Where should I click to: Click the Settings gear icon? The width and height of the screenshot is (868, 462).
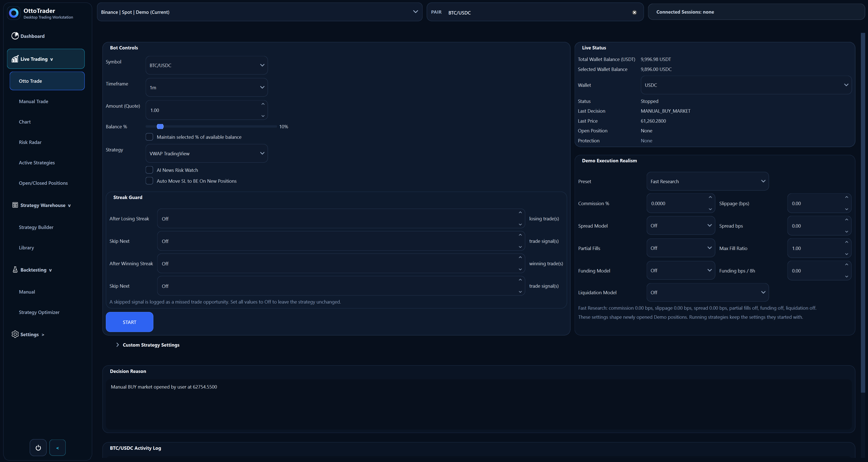click(x=15, y=334)
